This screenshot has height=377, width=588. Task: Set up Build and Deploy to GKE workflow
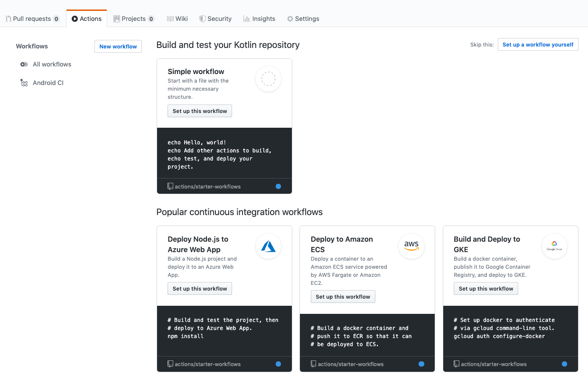pyautogui.click(x=486, y=288)
